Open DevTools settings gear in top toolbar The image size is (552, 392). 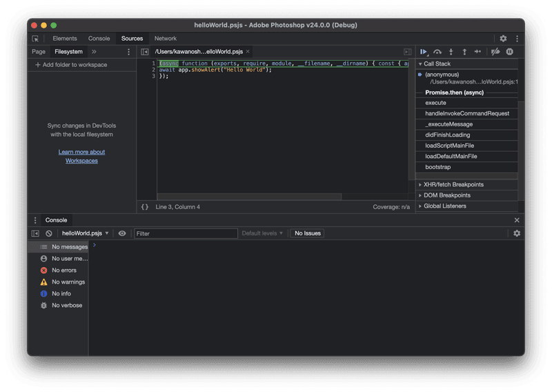(503, 39)
